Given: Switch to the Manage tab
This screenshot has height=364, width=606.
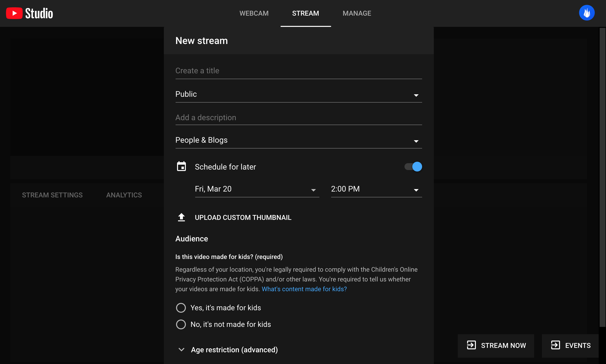Looking at the screenshot, I should [357, 13].
